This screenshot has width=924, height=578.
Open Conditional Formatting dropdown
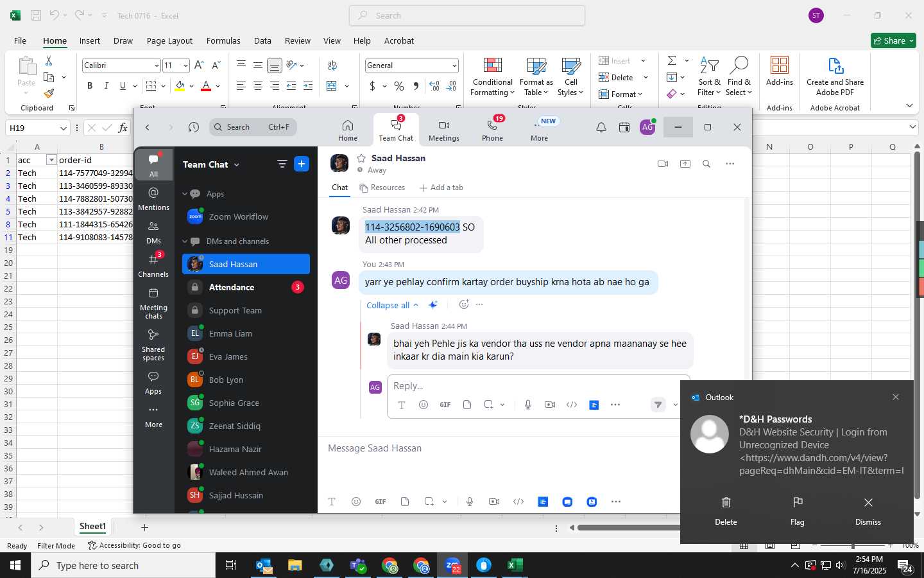[492, 78]
